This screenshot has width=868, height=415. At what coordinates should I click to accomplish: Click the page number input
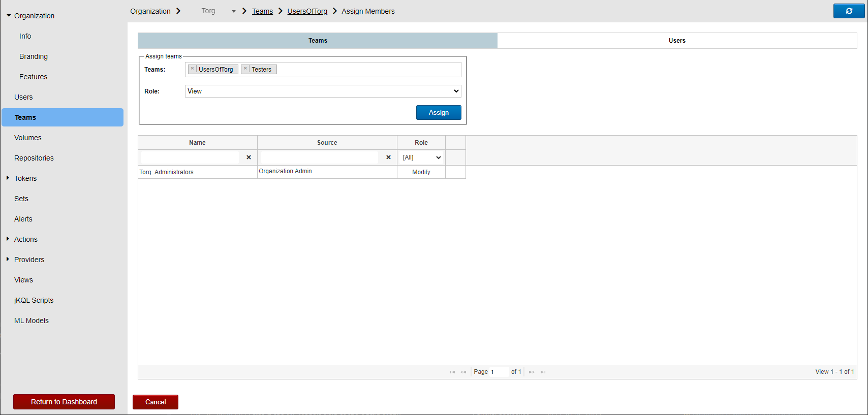[x=499, y=372]
